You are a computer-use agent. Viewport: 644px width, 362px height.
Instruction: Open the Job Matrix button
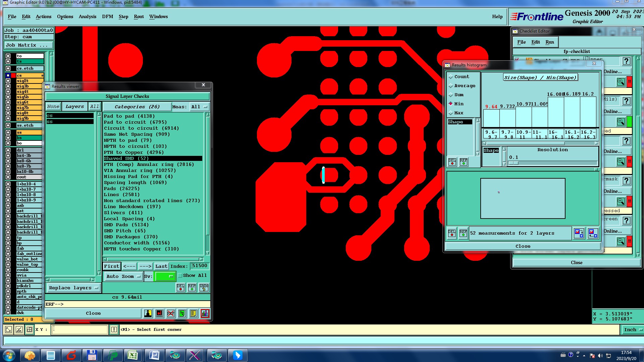pos(29,45)
